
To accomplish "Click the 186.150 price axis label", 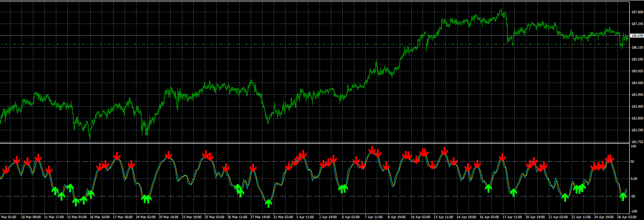I will (x=636, y=48).
